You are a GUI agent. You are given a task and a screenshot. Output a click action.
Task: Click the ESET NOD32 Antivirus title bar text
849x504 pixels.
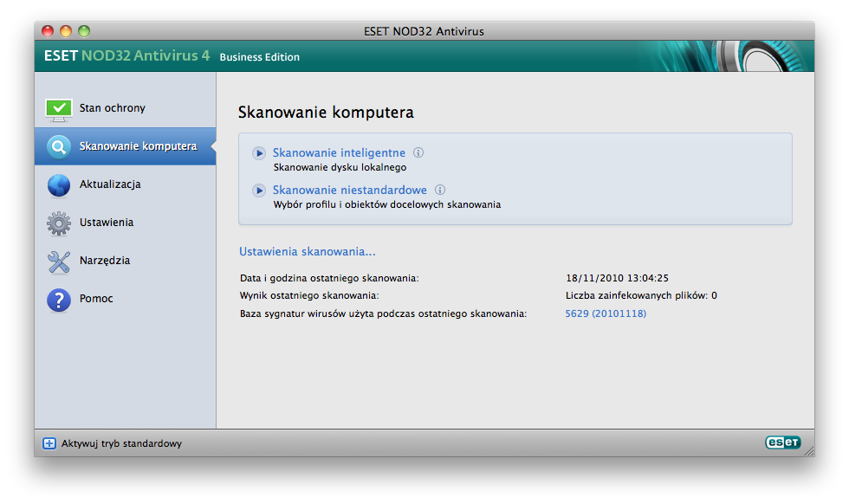[x=424, y=31]
